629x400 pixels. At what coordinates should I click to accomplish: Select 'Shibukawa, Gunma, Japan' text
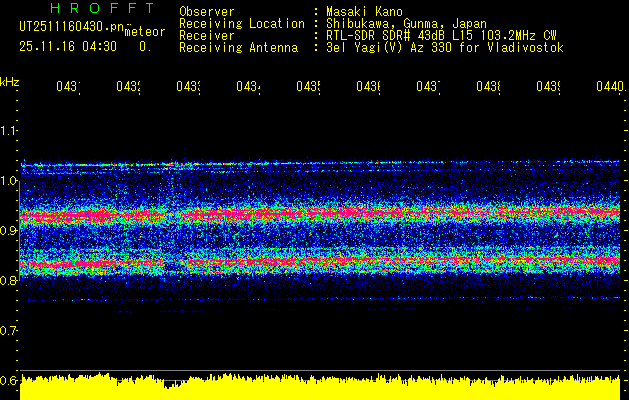(x=406, y=24)
